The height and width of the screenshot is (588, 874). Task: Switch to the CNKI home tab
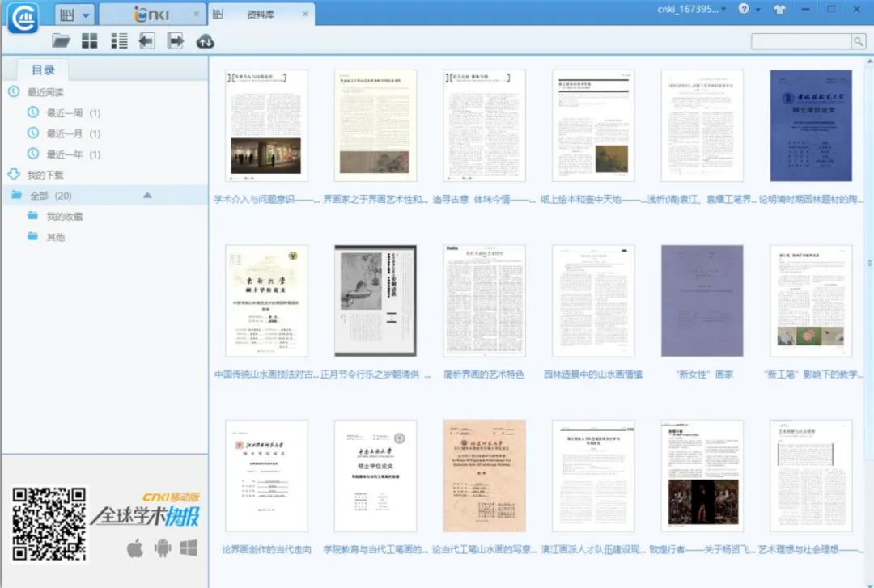pos(150,15)
